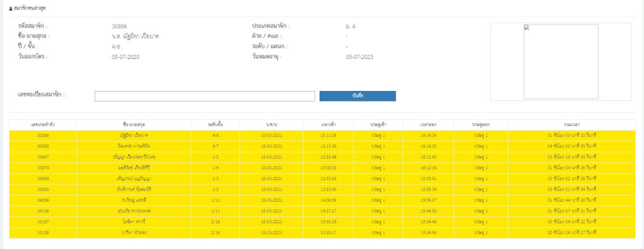Click member ID 34069 in the table
Image resolution: width=644 pixels, height=249 pixels.
43,200
